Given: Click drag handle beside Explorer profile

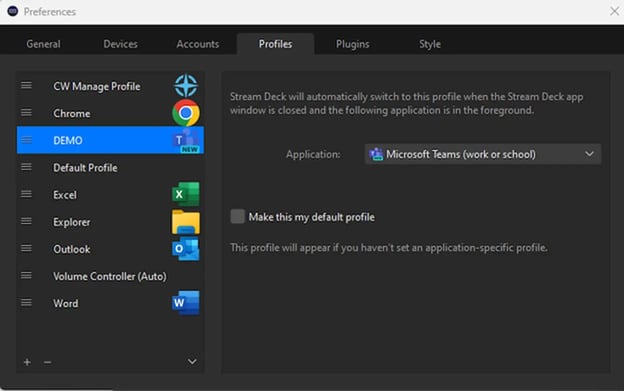Looking at the screenshot, I should (27, 221).
